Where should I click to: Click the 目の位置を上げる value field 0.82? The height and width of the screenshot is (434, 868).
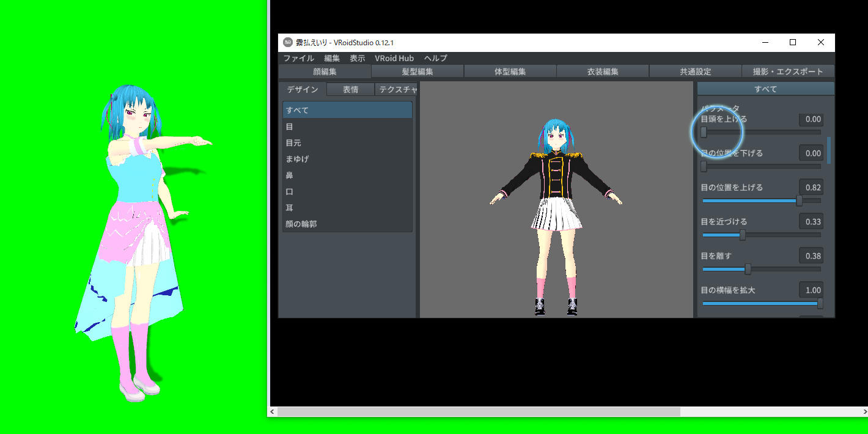(x=811, y=188)
